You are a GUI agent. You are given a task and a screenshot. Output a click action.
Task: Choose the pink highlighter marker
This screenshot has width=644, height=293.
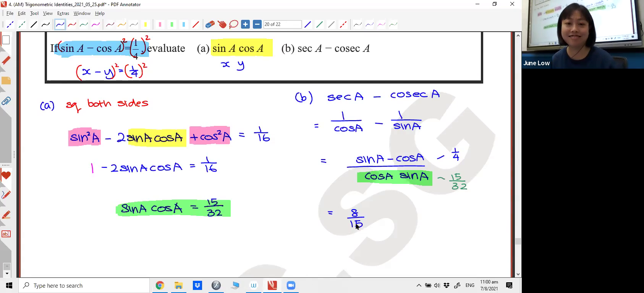(160, 25)
